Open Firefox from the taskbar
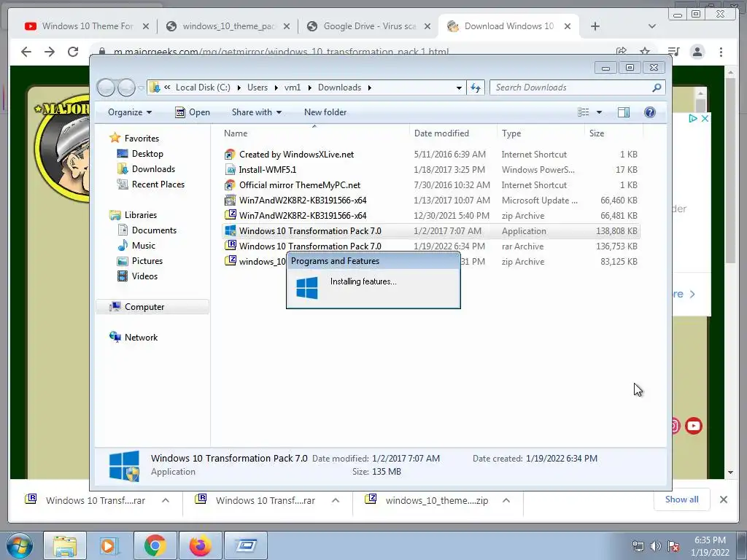The image size is (747, 560). (x=201, y=545)
